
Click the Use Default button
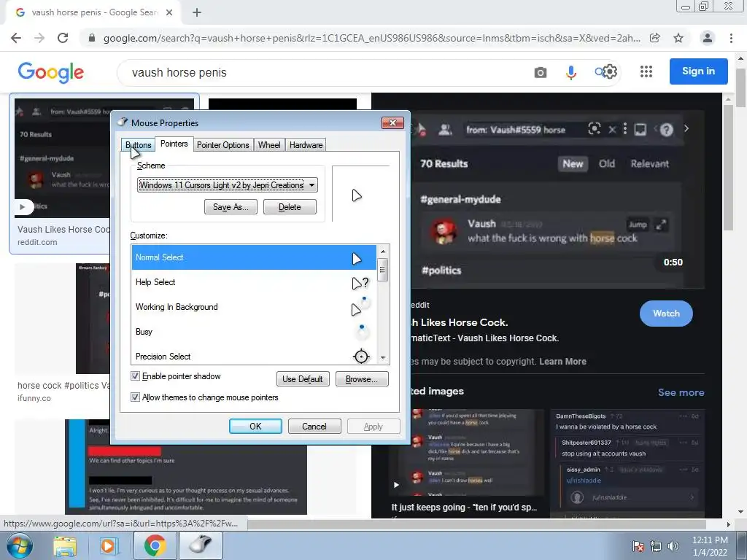click(x=303, y=379)
